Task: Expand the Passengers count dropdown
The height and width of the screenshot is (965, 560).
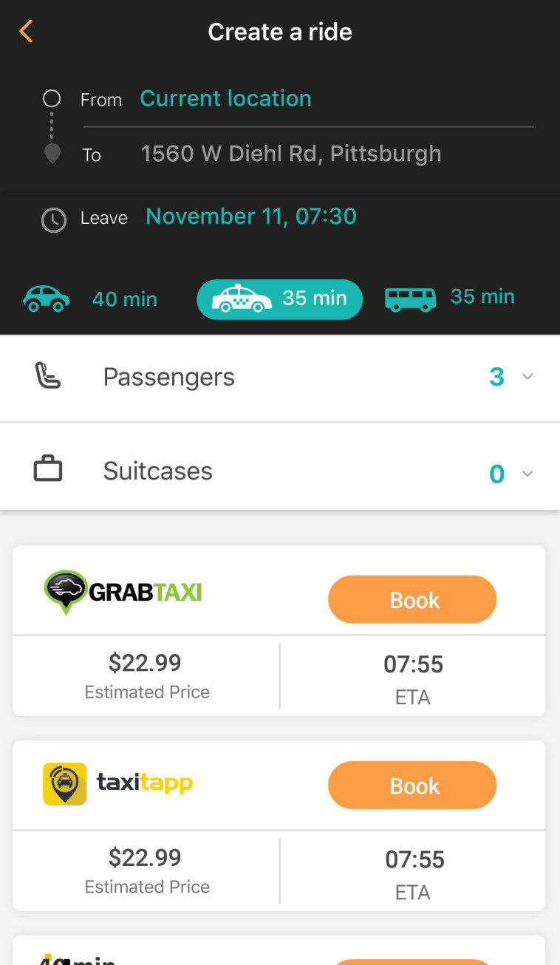Action: [x=510, y=377]
